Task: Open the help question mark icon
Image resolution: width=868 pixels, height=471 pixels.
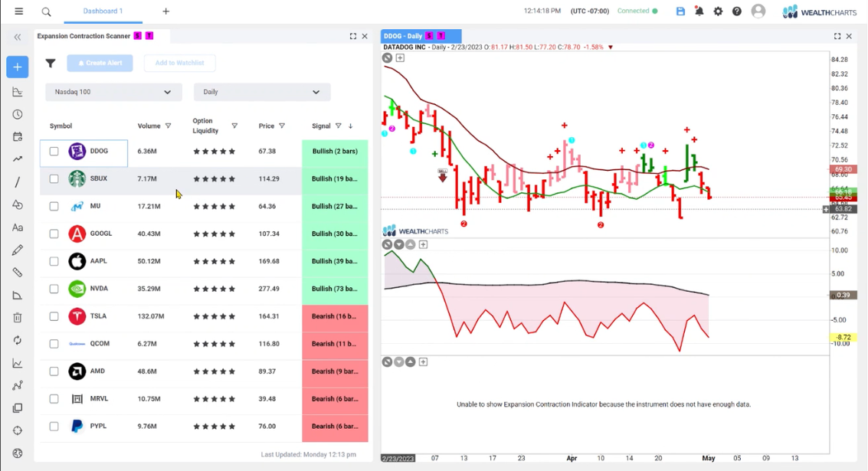Action: tap(737, 11)
